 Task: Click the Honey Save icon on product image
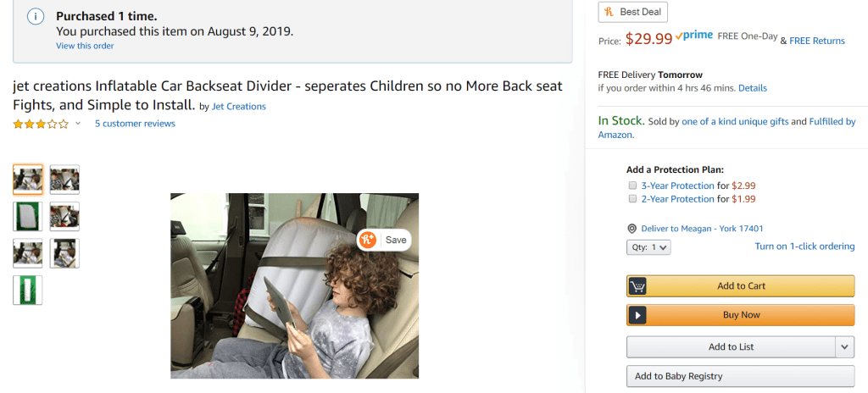click(x=367, y=240)
